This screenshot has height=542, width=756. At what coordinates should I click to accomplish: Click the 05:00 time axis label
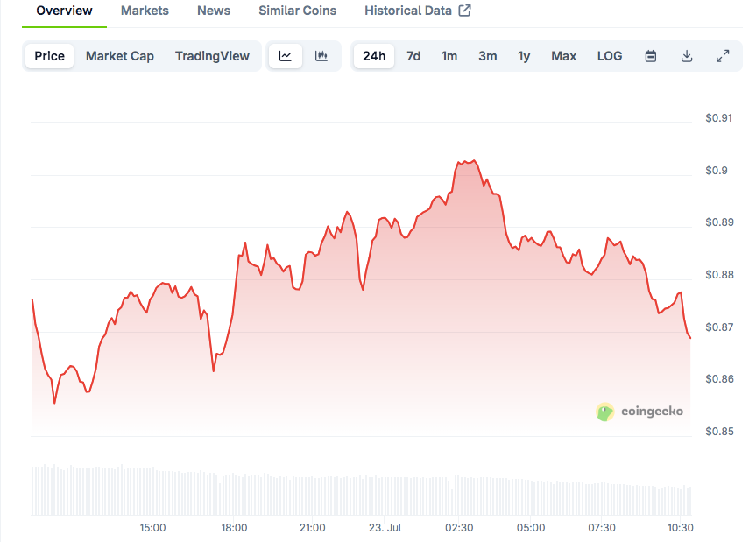[x=531, y=528]
